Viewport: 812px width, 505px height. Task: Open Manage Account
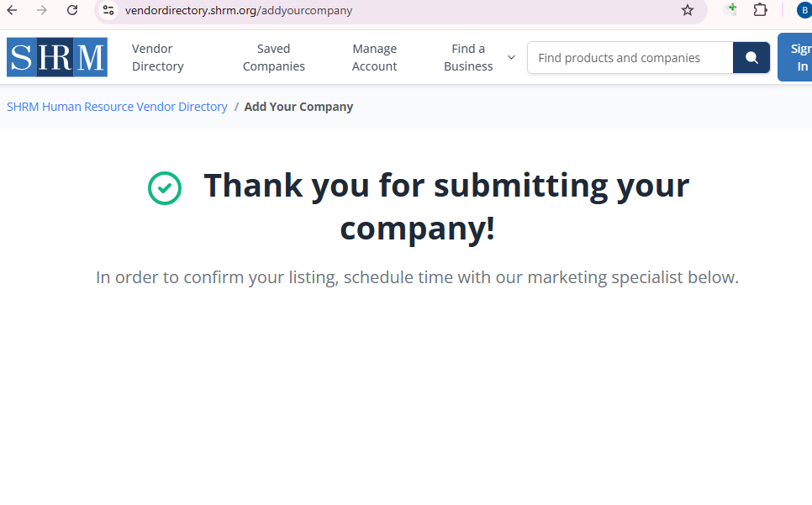374,57
